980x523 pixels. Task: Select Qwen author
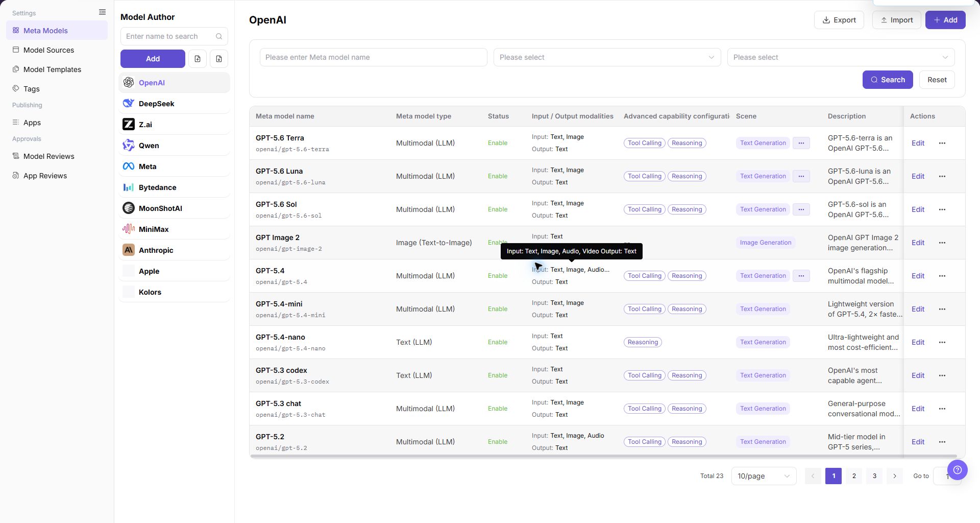pos(174,146)
